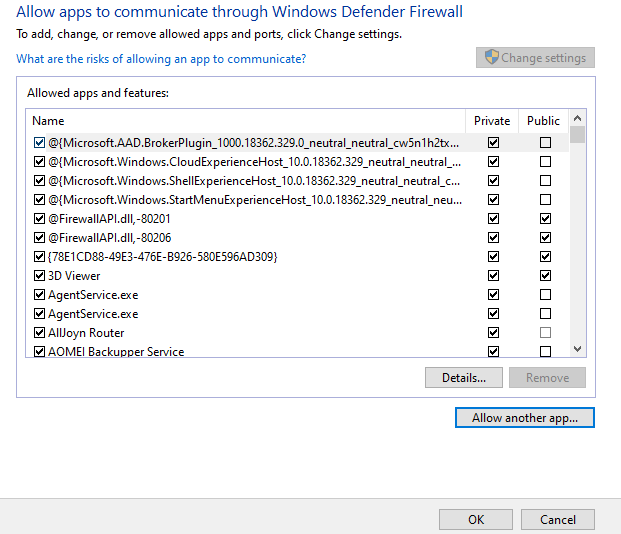Click Allow another app... button

pyautogui.click(x=524, y=418)
